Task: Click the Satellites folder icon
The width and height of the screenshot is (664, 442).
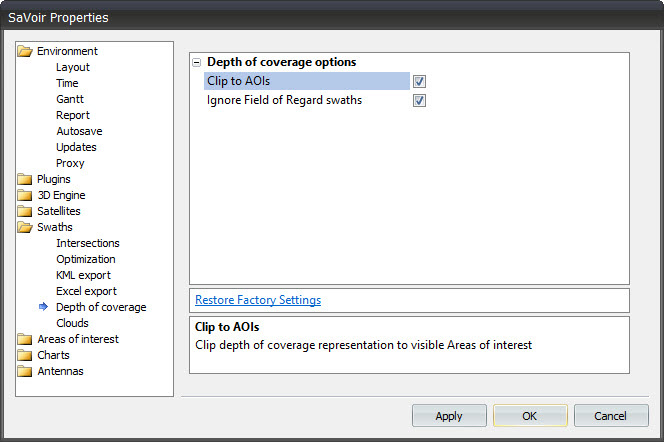Action: 26,211
